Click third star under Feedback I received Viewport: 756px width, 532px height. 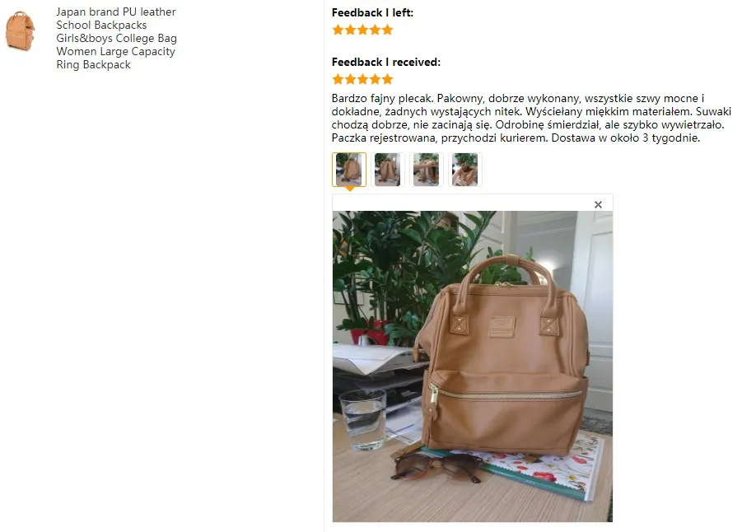[362, 79]
